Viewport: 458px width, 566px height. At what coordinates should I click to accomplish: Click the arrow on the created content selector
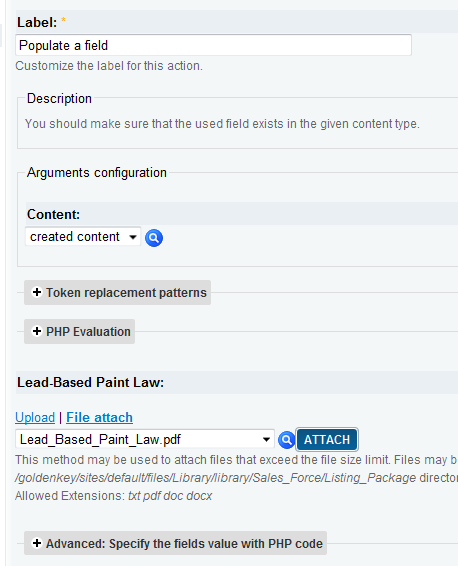133,237
